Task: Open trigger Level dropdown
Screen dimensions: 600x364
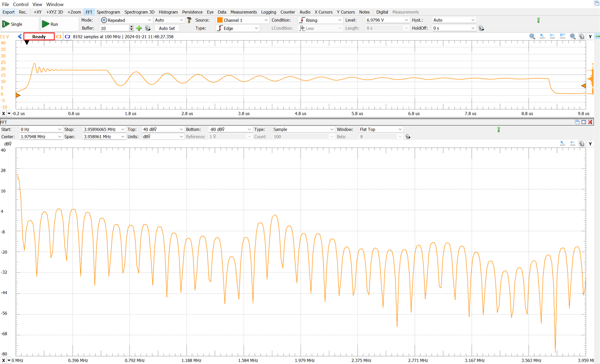Action: (387, 20)
